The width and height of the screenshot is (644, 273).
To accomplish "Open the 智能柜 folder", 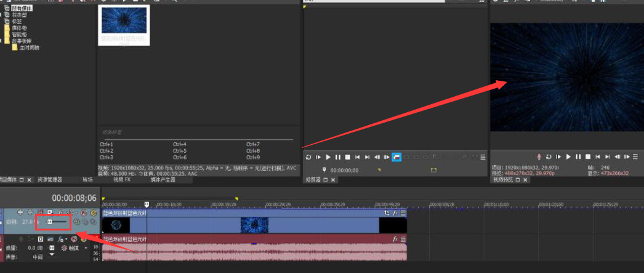I will point(19,35).
